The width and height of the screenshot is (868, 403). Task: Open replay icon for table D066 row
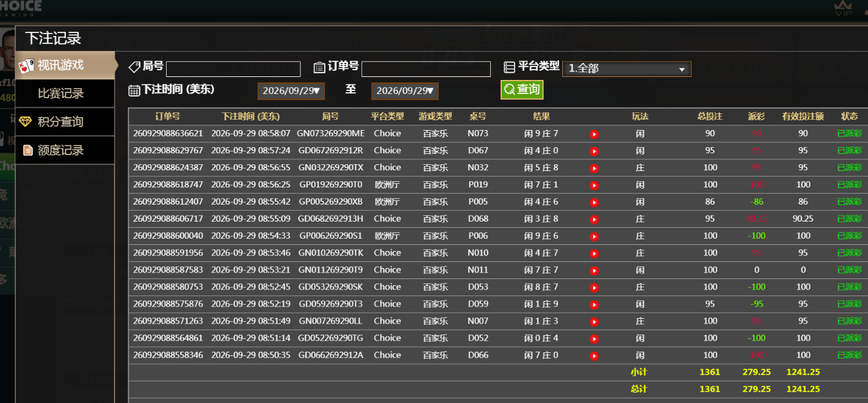[594, 356]
